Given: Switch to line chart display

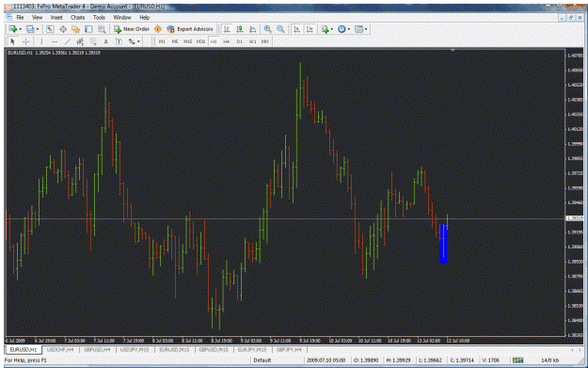Looking at the screenshot, I should pyautogui.click(x=253, y=29).
